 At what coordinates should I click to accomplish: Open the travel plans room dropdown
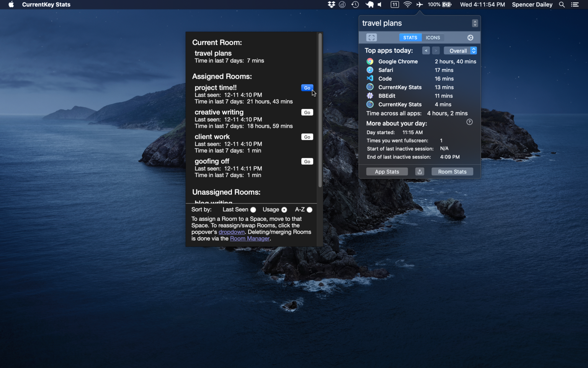[475, 23]
